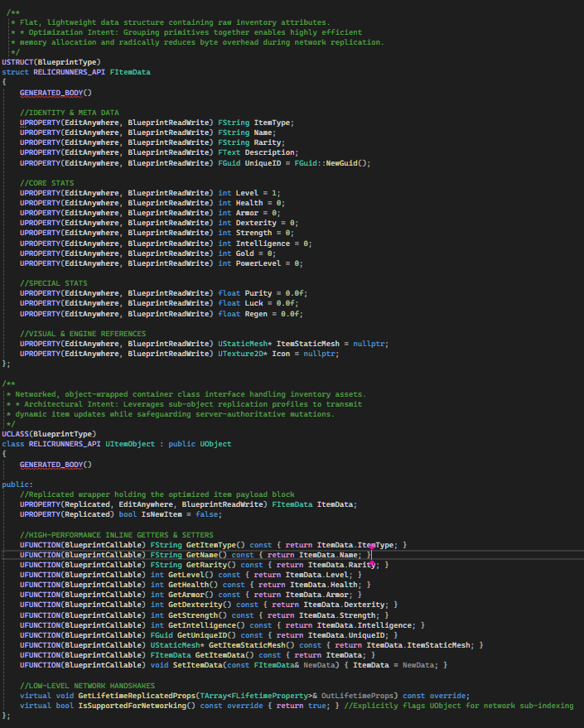584x728 pixels.
Task: Click the GetHealth() function name
Action: [193, 585]
